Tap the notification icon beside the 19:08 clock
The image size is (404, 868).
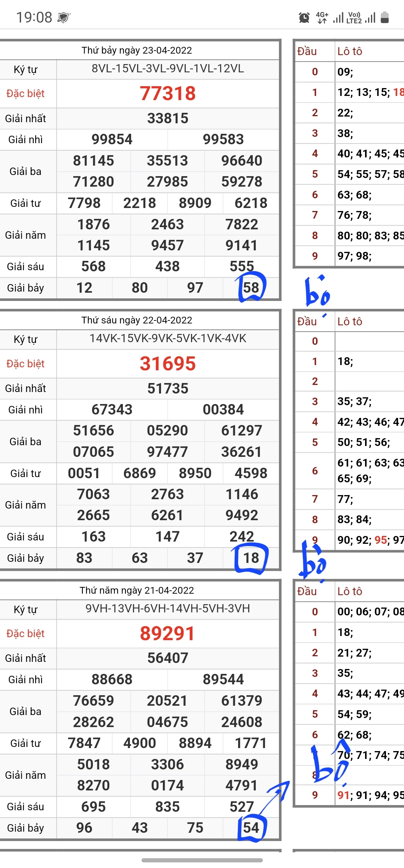(64, 18)
